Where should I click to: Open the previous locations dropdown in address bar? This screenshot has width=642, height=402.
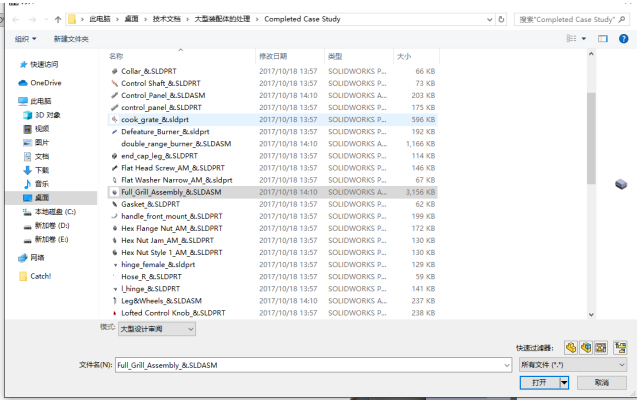coord(489,19)
